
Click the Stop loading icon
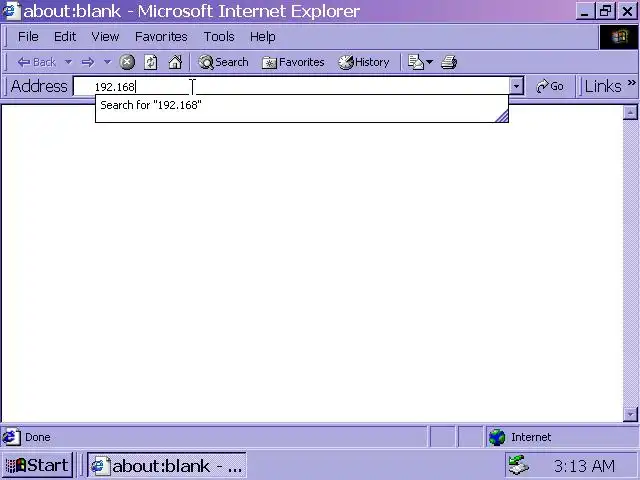(x=127, y=62)
